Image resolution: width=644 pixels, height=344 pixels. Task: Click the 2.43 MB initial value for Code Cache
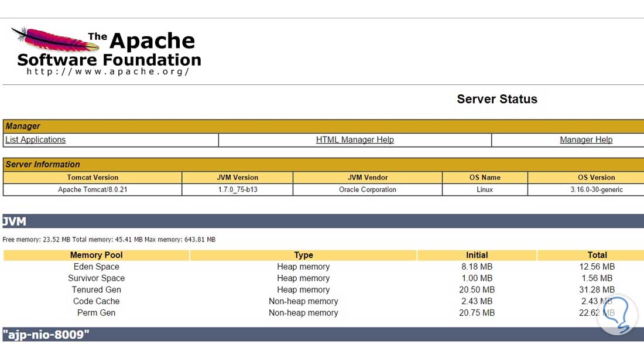477,301
